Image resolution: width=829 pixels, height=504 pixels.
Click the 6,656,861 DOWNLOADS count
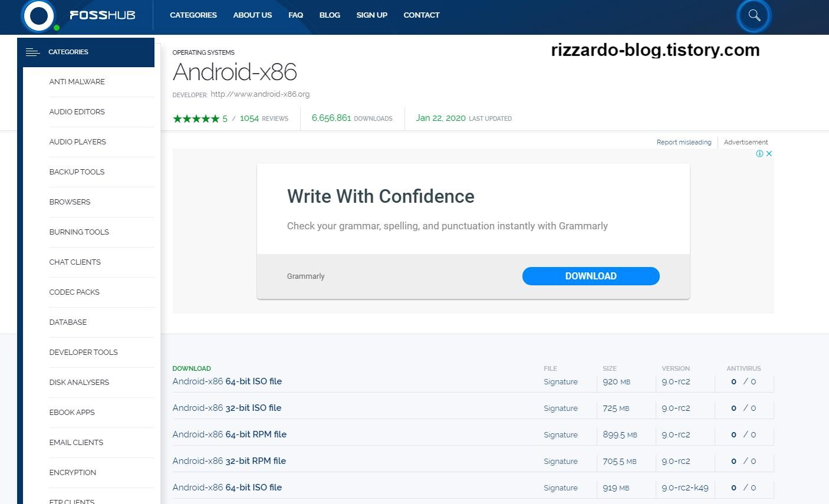[352, 118]
